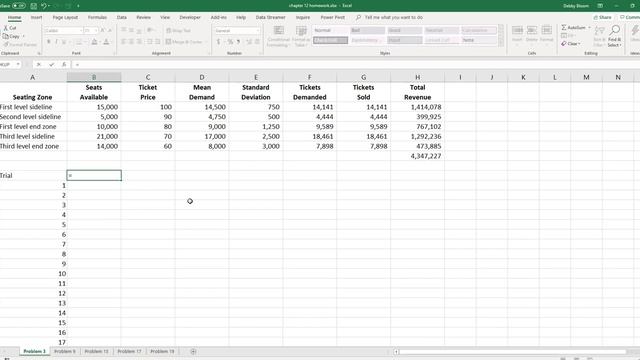
Task: Toggle Underline formatting
Action: pyautogui.click(x=64, y=42)
